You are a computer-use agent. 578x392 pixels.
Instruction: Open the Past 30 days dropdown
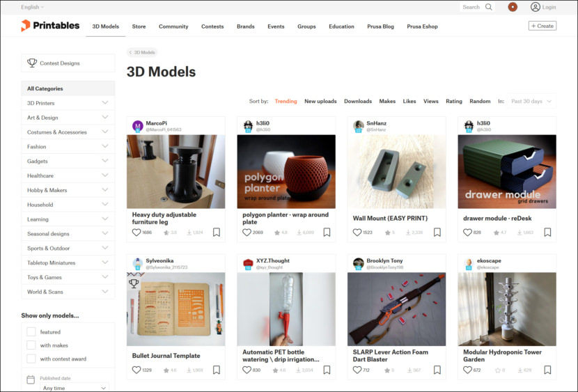click(x=531, y=101)
